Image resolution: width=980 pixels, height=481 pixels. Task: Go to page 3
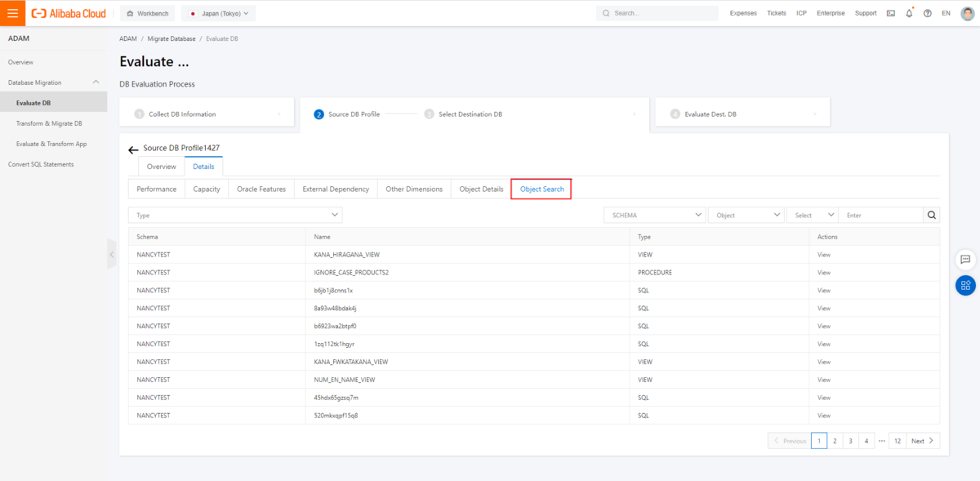point(850,441)
